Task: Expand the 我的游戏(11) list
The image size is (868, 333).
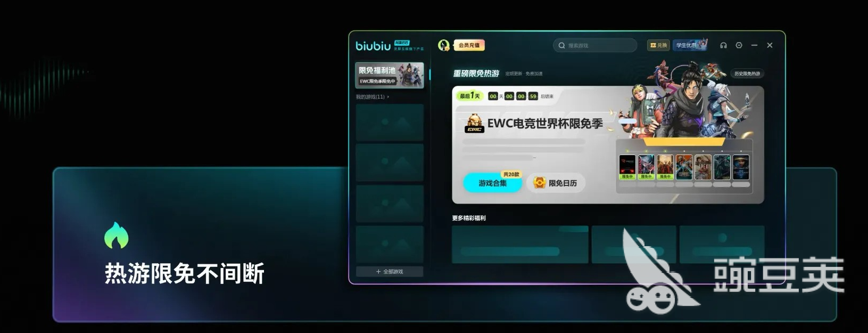Action: [372, 97]
